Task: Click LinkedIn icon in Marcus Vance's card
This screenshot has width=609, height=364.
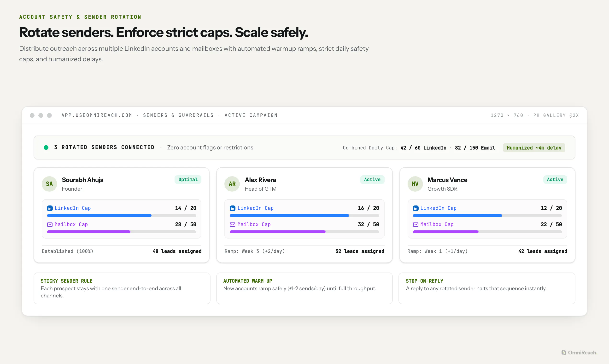Action: tap(416, 208)
